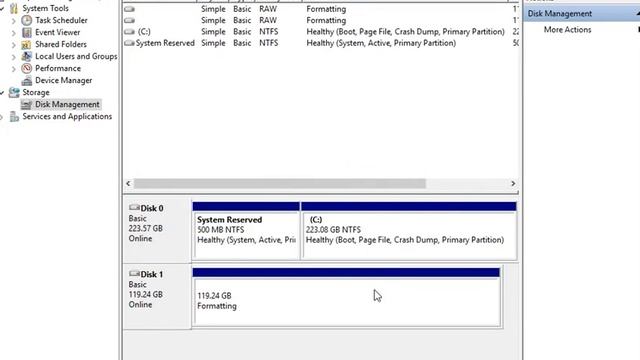This screenshot has width=640, height=360.
Task: Expand Services and Applications node
Action: click(2, 117)
